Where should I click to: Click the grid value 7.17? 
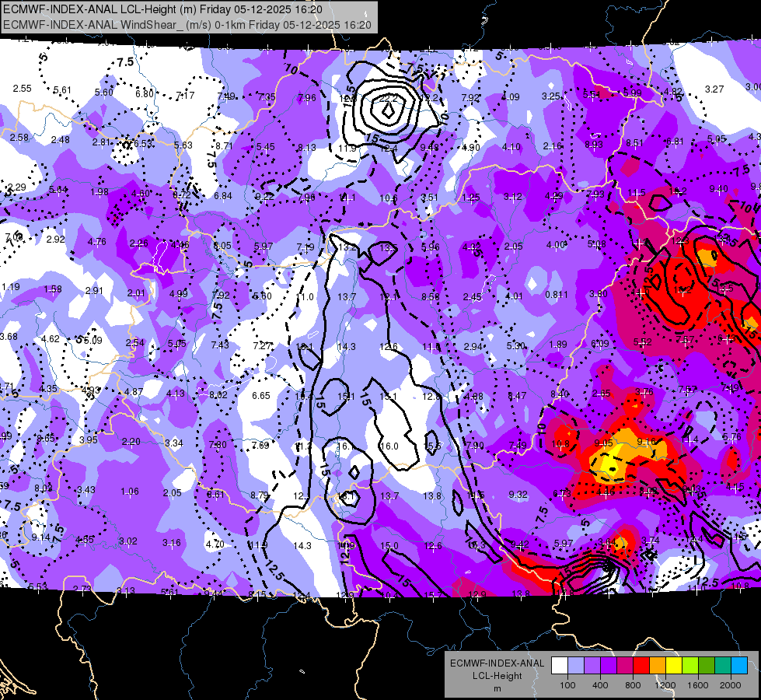185,95
